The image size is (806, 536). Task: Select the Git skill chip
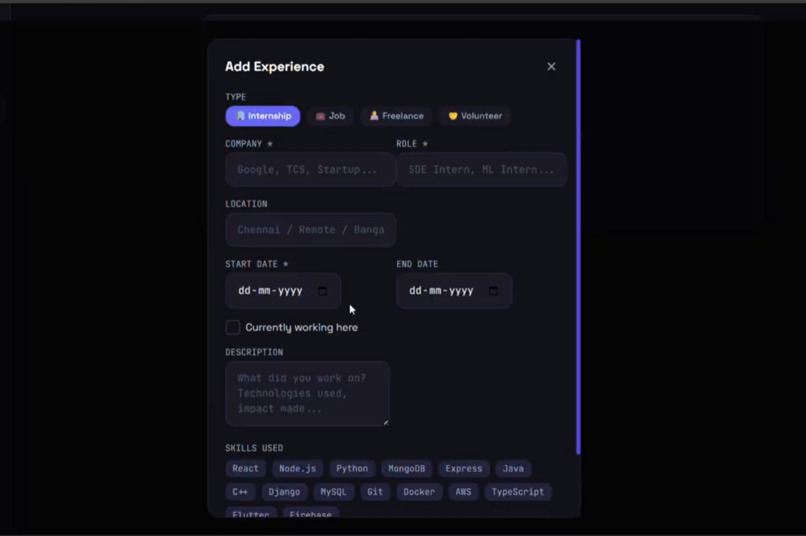click(x=375, y=492)
